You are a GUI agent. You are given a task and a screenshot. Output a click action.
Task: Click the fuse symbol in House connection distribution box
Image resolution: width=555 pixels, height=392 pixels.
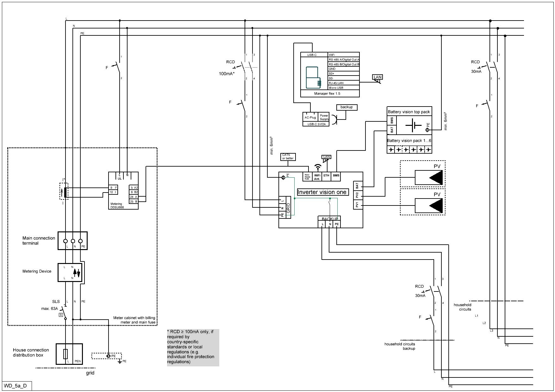coord(65,354)
